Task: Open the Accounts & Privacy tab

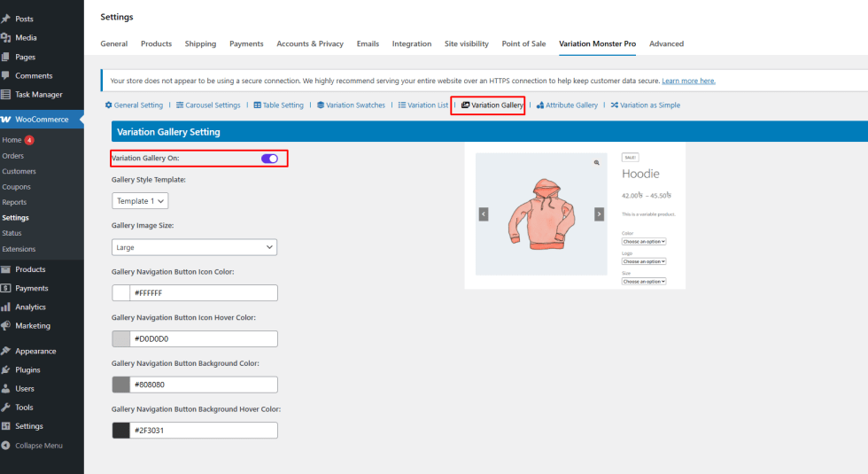Action: (310, 43)
